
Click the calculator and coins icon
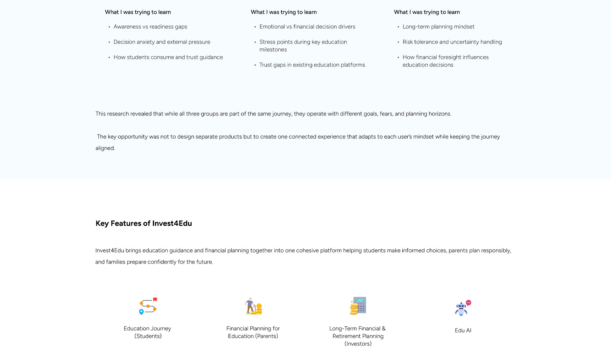tap(358, 306)
